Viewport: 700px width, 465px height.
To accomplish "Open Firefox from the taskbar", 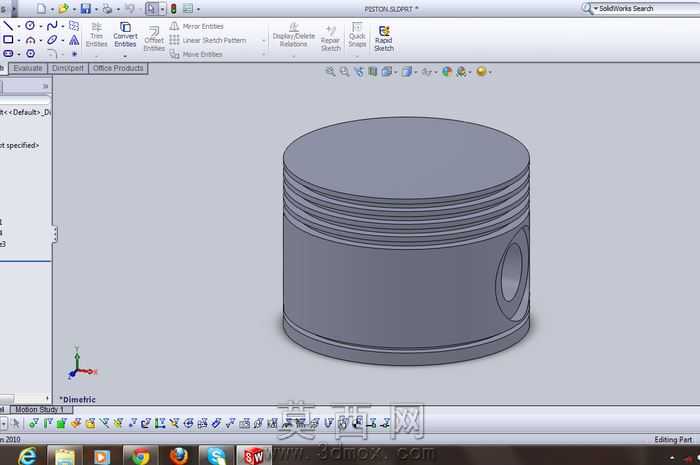I will (x=178, y=456).
